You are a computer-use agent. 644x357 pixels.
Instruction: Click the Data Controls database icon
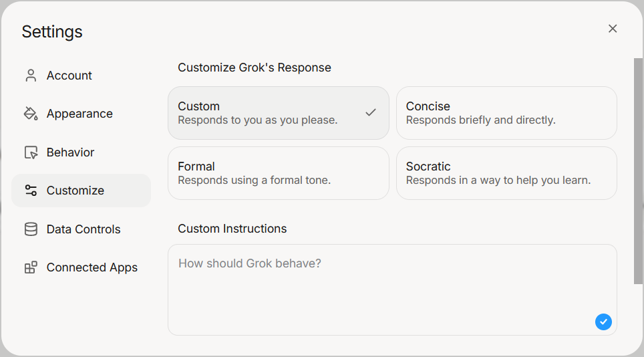tap(31, 229)
